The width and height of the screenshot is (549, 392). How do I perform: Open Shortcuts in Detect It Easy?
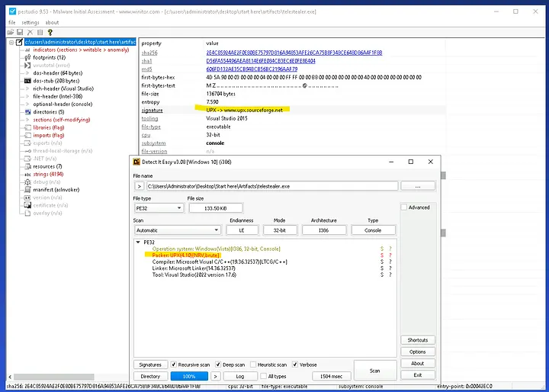[x=418, y=340]
